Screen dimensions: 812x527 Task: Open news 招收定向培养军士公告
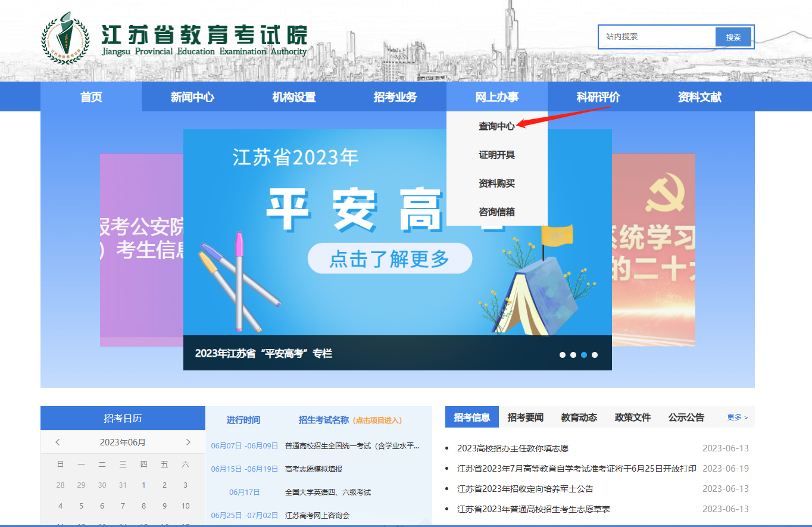[525, 489]
